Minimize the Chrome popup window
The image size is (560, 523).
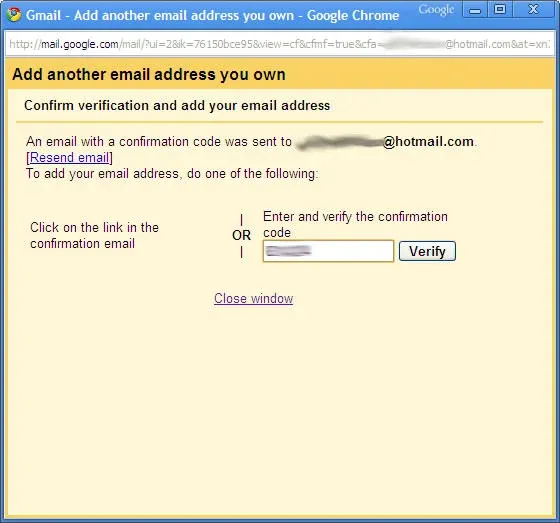[475, 10]
